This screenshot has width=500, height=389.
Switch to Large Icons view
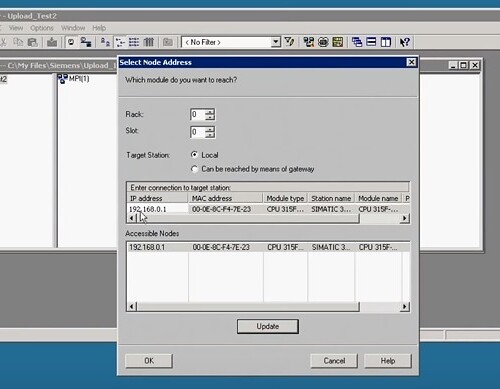click(x=105, y=42)
